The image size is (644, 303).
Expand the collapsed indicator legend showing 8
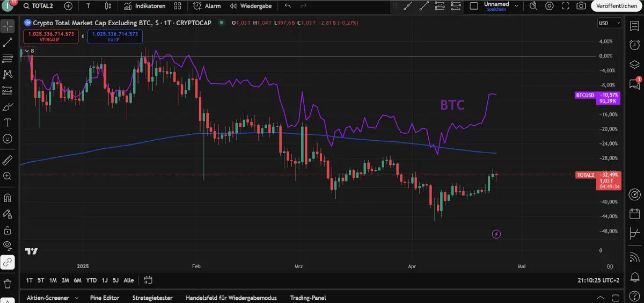pos(30,51)
